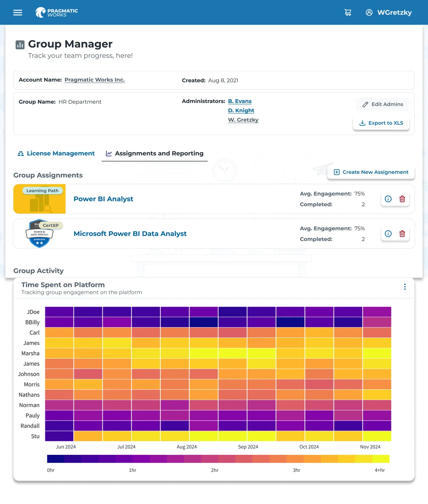
Task: Open the Power BI Analyst assignment
Action: (x=103, y=199)
